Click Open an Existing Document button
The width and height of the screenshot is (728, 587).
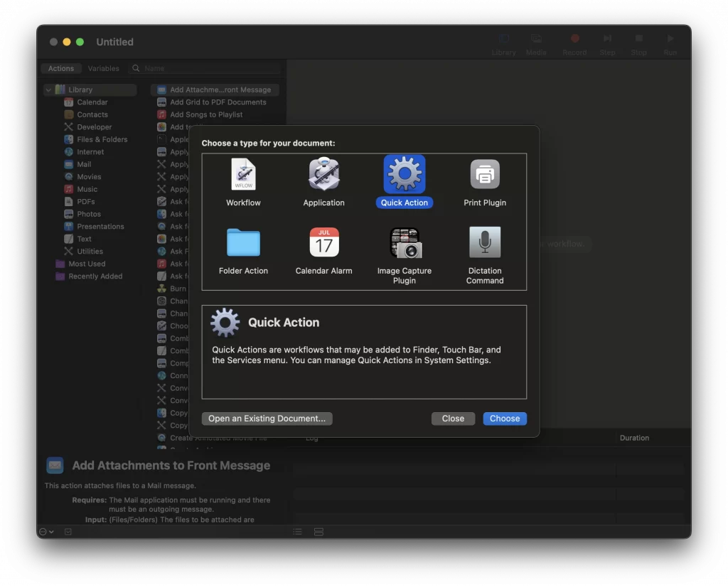coord(267,419)
